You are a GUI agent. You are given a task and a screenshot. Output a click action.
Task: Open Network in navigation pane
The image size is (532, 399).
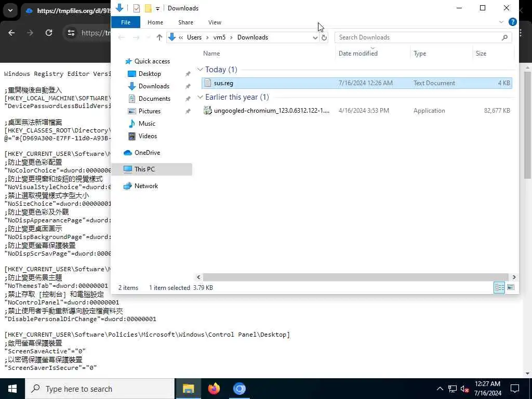point(146,186)
